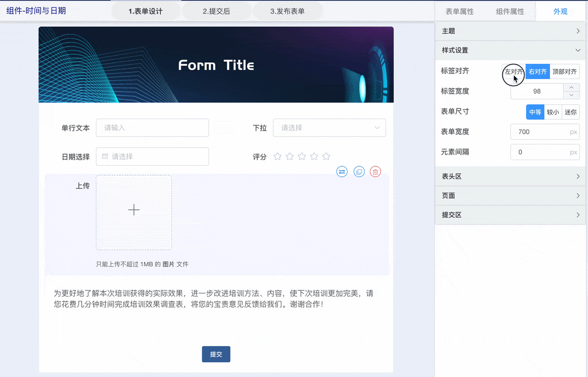Click the 提交 submit button
Screen dimensions: 588x377
(216, 354)
